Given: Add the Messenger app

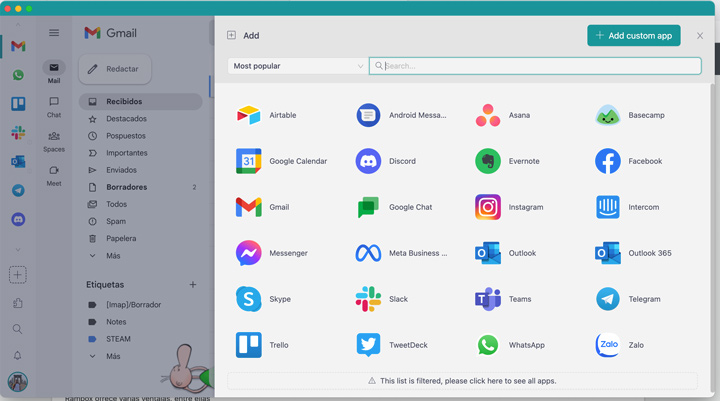Looking at the screenshot, I should (271, 253).
